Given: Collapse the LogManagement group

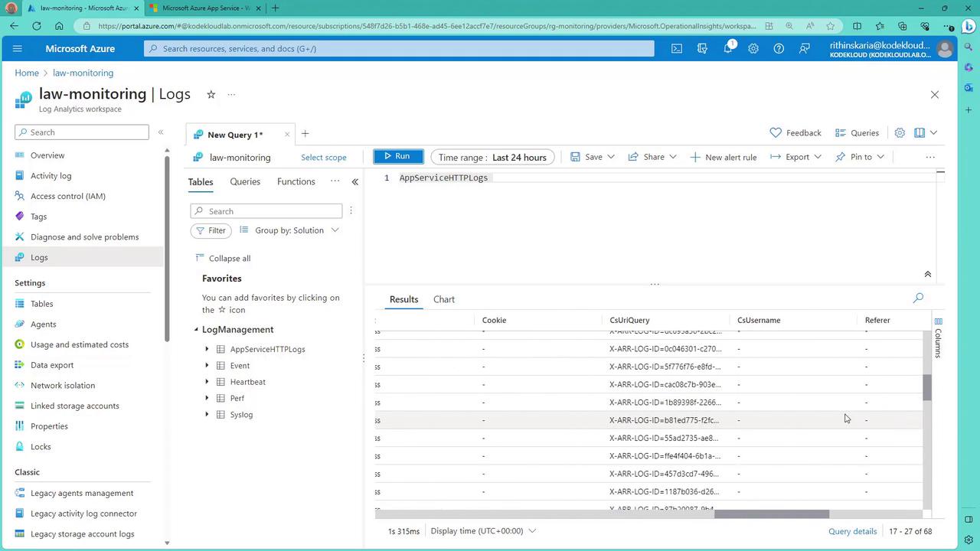Looking at the screenshot, I should point(196,330).
